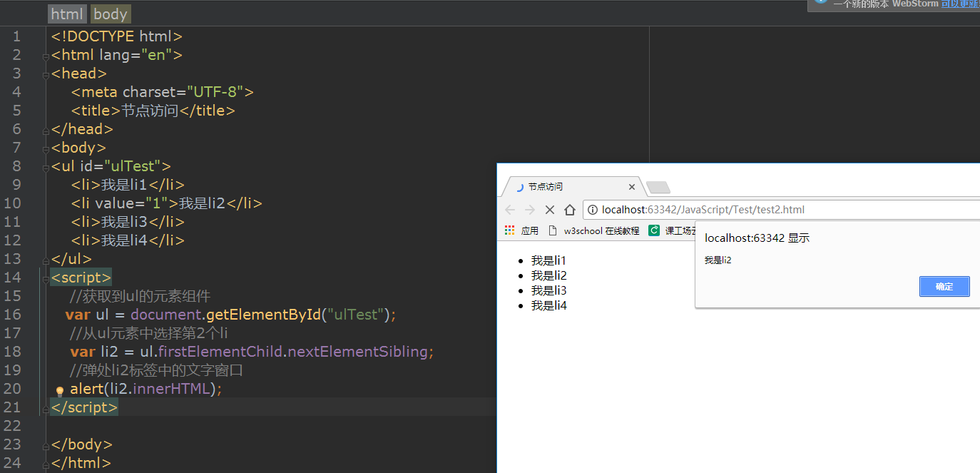
Task: Open the 应用 bookmark label
Action: (x=530, y=230)
